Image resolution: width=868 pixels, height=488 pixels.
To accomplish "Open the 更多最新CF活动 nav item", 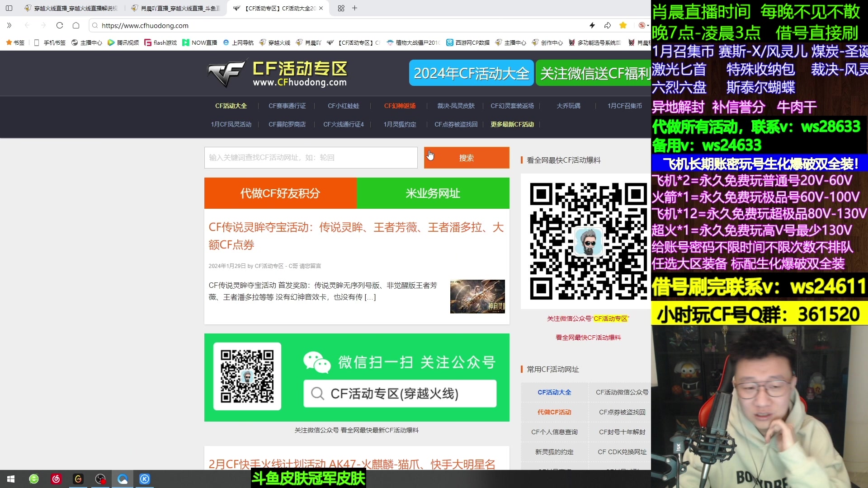I will (x=512, y=124).
